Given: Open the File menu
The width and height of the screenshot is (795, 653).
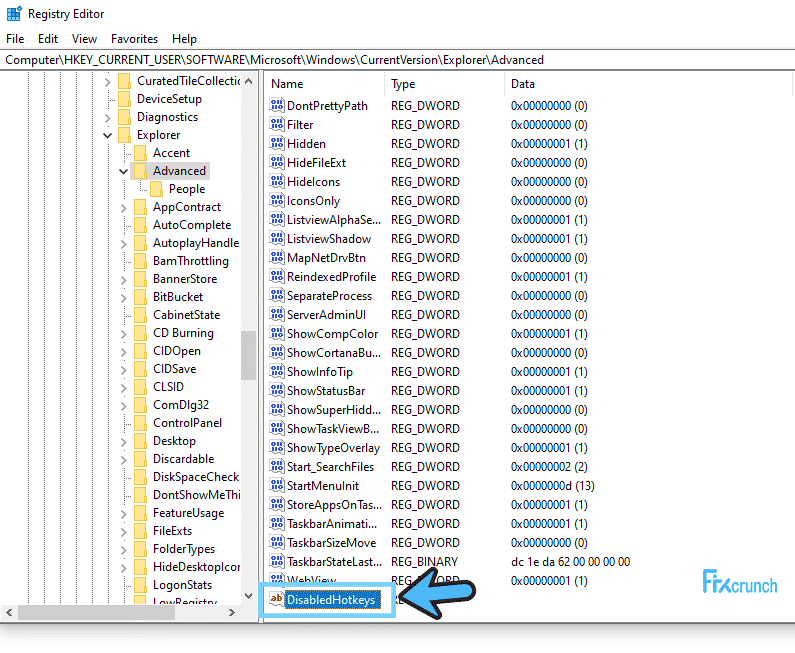Looking at the screenshot, I should (x=15, y=39).
